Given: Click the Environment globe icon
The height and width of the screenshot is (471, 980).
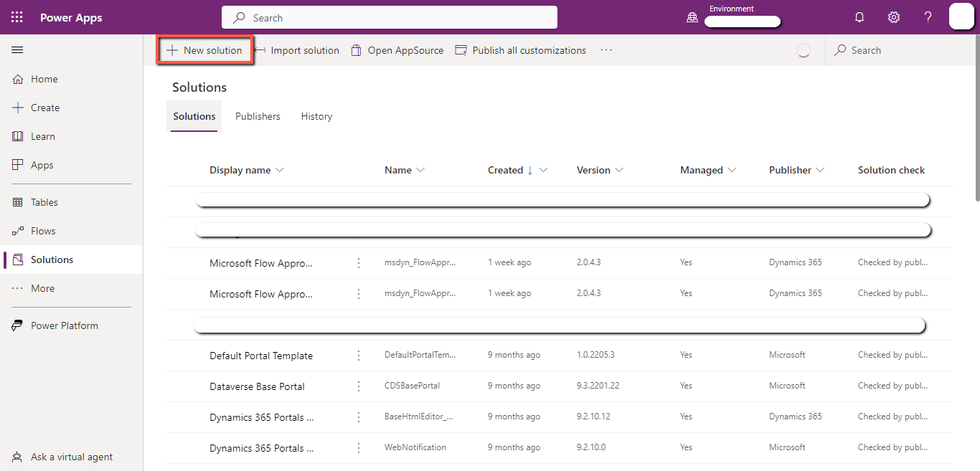Looking at the screenshot, I should 692,18.
